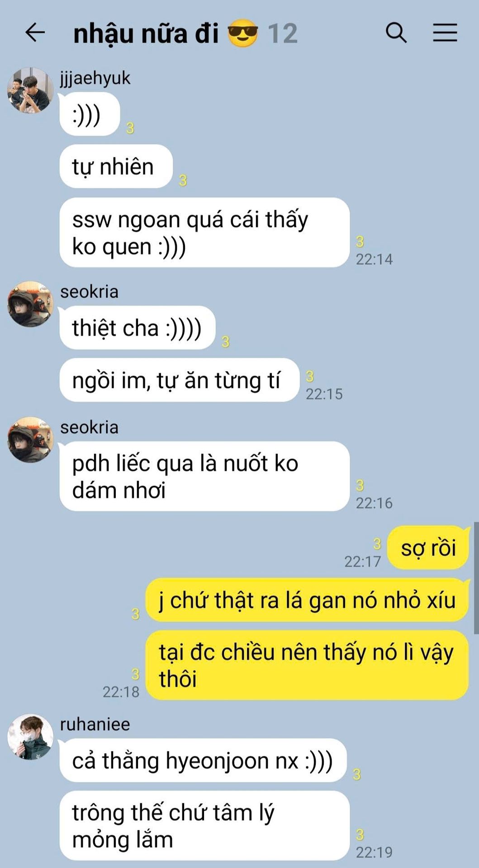The height and width of the screenshot is (868, 479).
Task: Tap the chat title 'nhậu nữa đi'
Action: pyautogui.click(x=146, y=34)
